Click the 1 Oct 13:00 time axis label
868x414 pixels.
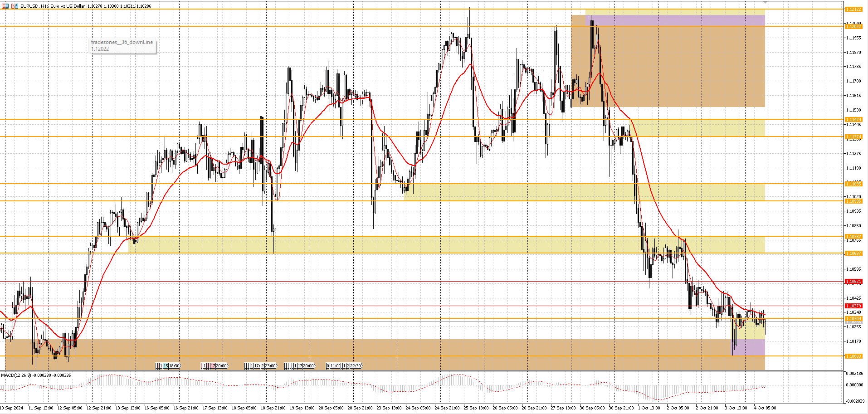tap(649, 408)
